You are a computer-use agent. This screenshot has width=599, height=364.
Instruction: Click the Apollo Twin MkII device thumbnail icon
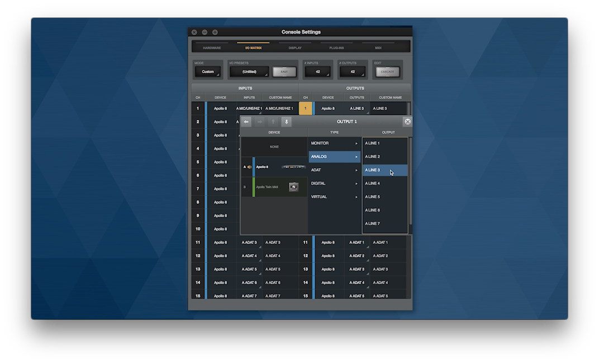pyautogui.click(x=293, y=187)
